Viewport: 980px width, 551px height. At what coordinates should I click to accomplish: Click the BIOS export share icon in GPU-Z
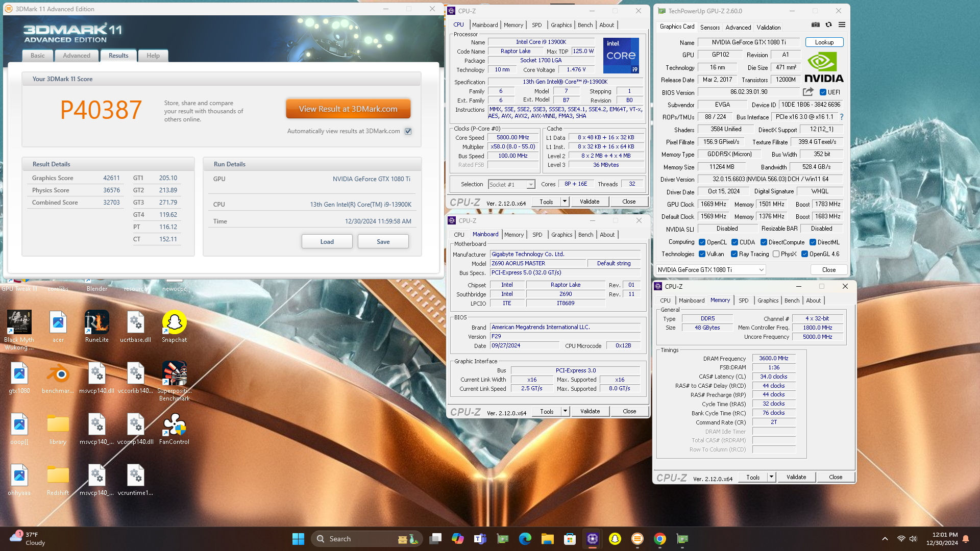tap(808, 92)
